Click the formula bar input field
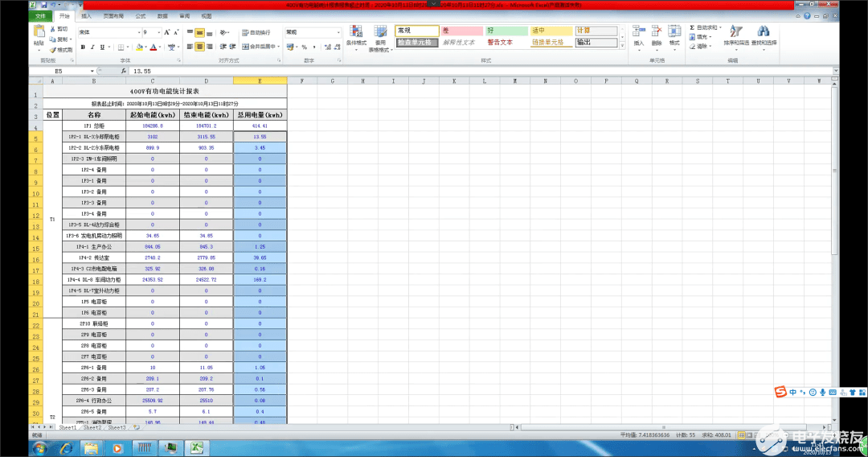Viewport: 868px width, 457px height. 481,71
